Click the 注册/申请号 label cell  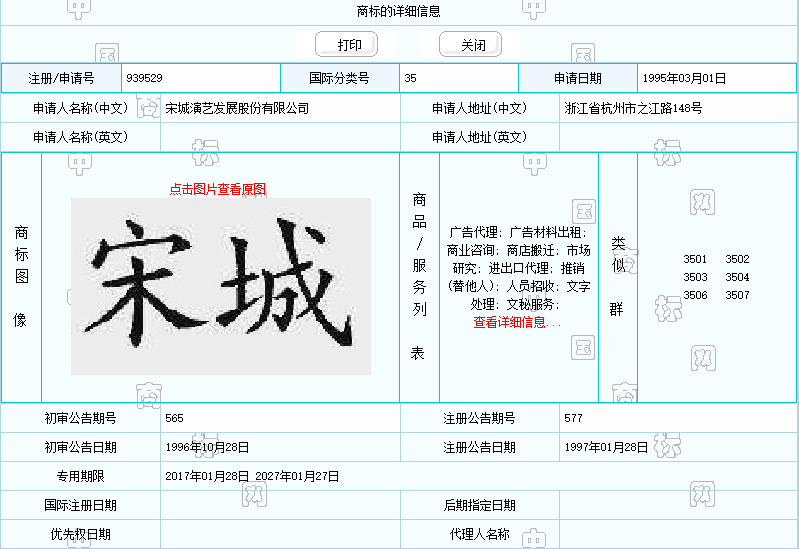[61, 78]
